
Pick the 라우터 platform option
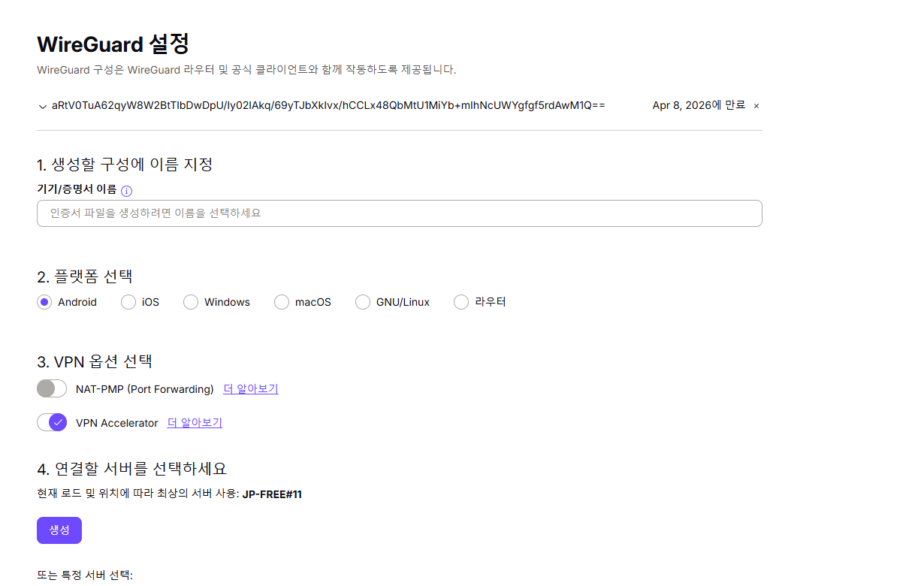tap(461, 302)
